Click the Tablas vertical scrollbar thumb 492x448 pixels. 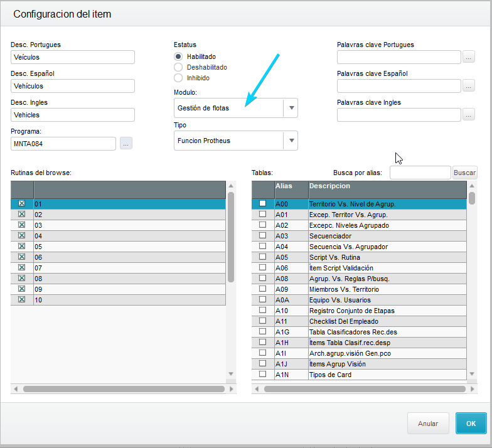pyautogui.click(x=472, y=198)
